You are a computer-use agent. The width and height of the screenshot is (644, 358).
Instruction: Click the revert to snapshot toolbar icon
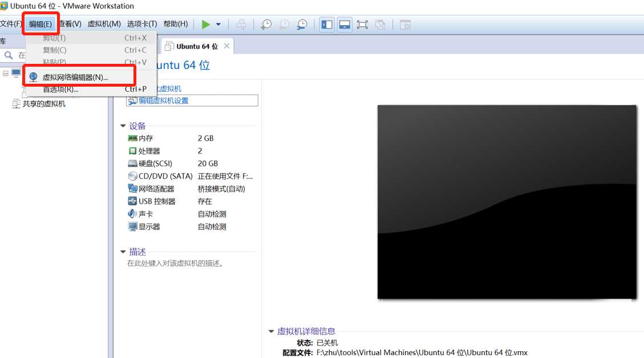click(x=284, y=25)
